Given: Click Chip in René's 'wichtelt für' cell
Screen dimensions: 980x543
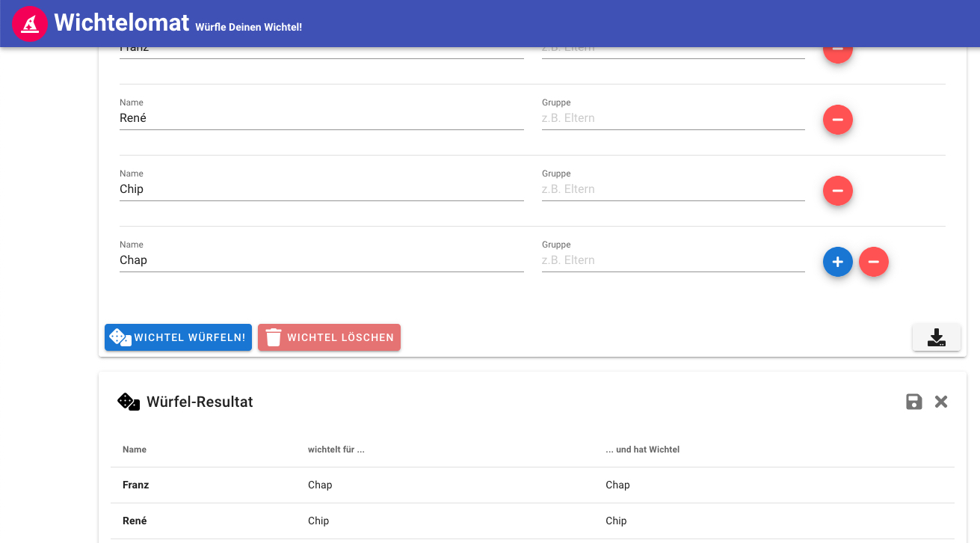Looking at the screenshot, I should pos(318,521).
